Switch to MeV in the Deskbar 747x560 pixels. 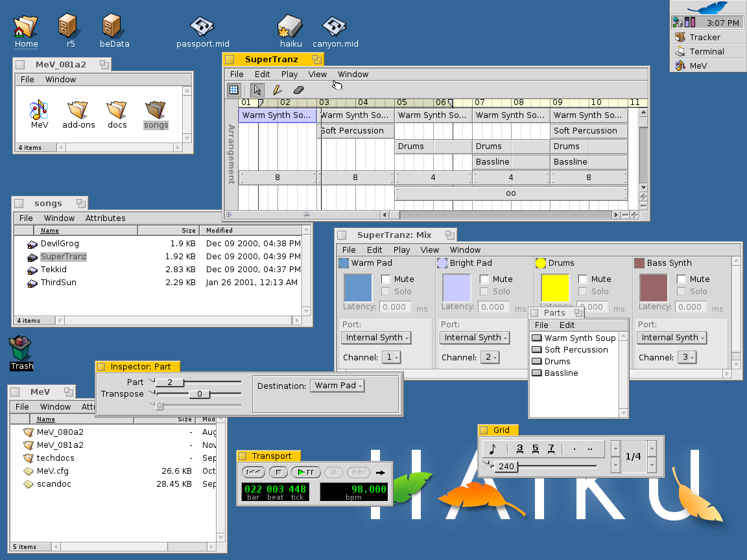coord(708,65)
